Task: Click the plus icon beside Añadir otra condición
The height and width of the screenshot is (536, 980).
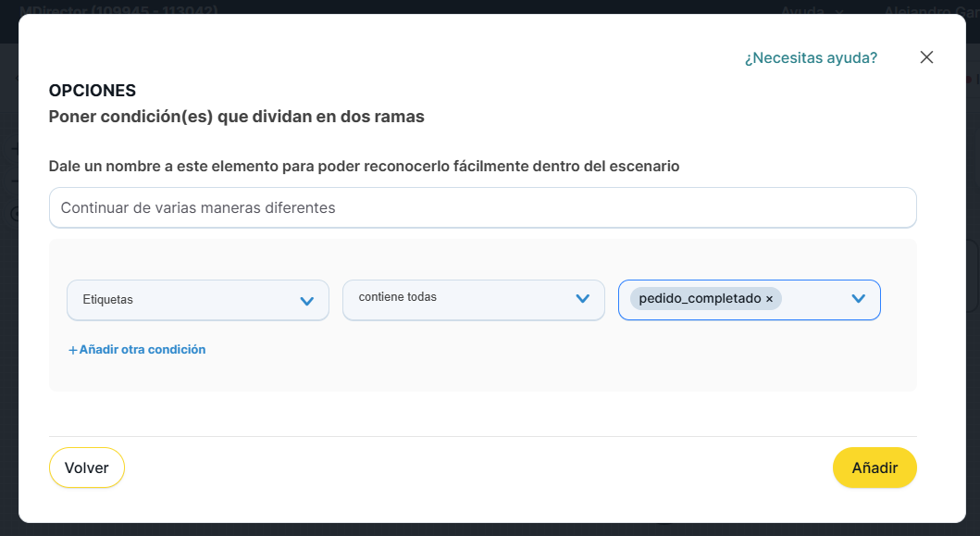Action: (72, 350)
